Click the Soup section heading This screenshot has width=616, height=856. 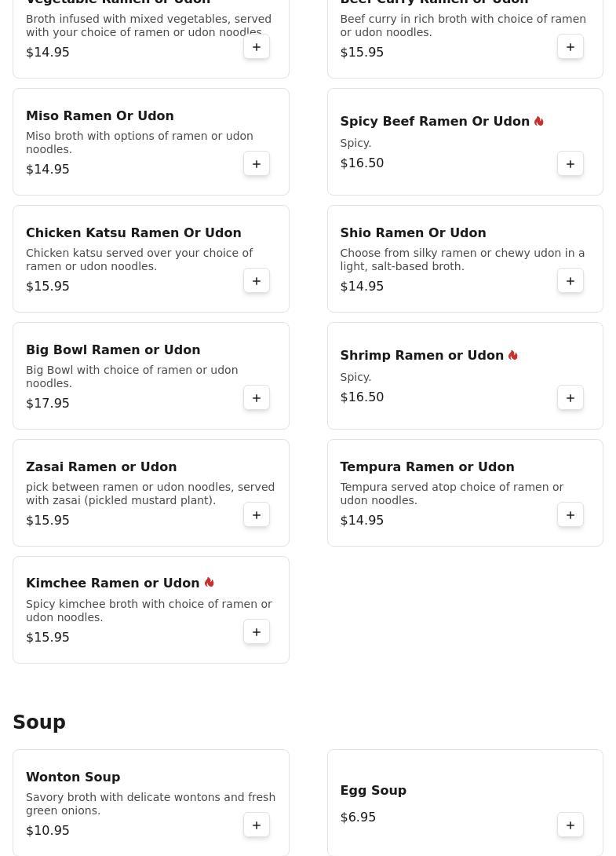[x=39, y=722]
